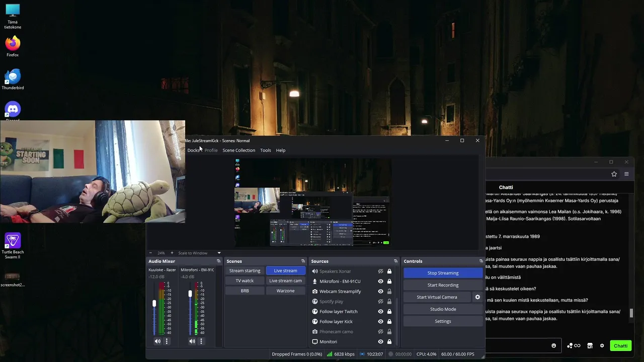Open browser hamburger menu

click(x=626, y=174)
